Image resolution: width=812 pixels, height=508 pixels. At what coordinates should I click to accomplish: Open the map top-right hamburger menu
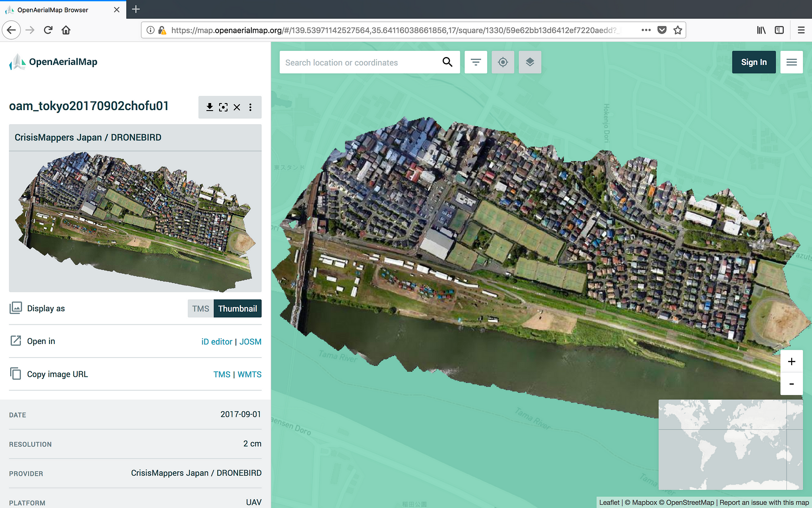tap(792, 62)
